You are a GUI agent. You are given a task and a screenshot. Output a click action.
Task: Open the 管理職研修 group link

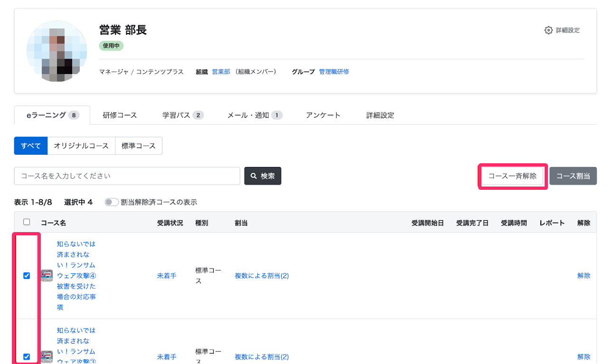coord(334,72)
